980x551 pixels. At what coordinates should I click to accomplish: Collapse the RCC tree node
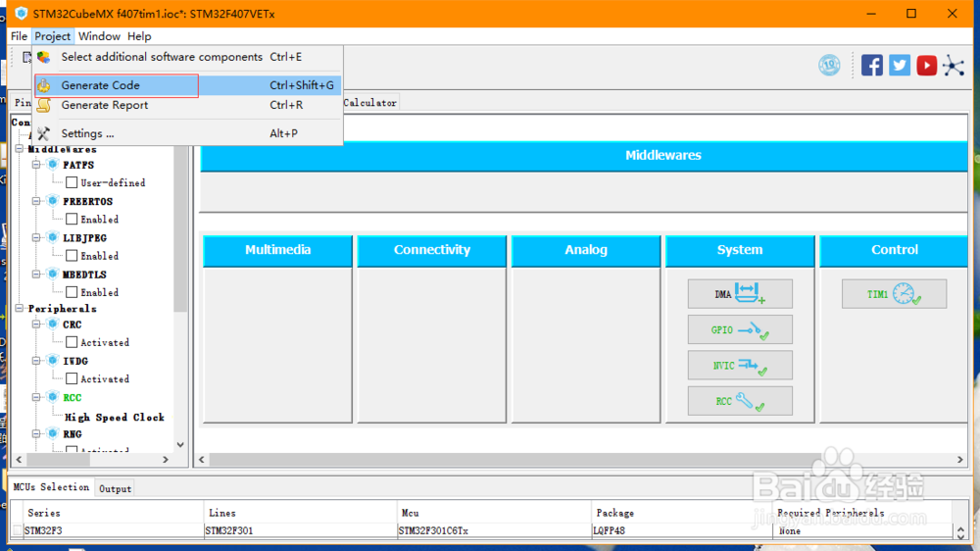(36, 397)
